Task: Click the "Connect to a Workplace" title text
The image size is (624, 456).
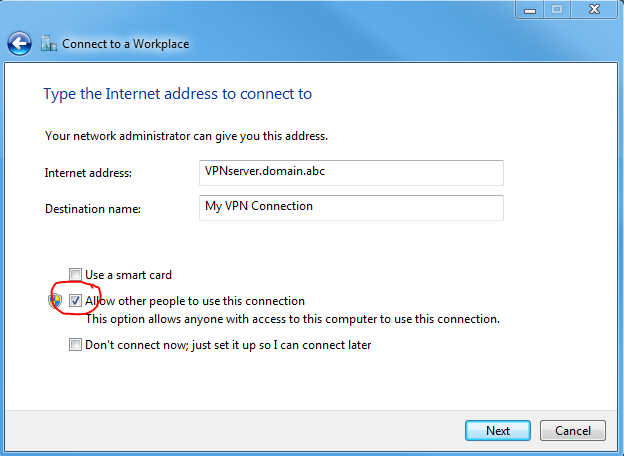Action: 125,44
